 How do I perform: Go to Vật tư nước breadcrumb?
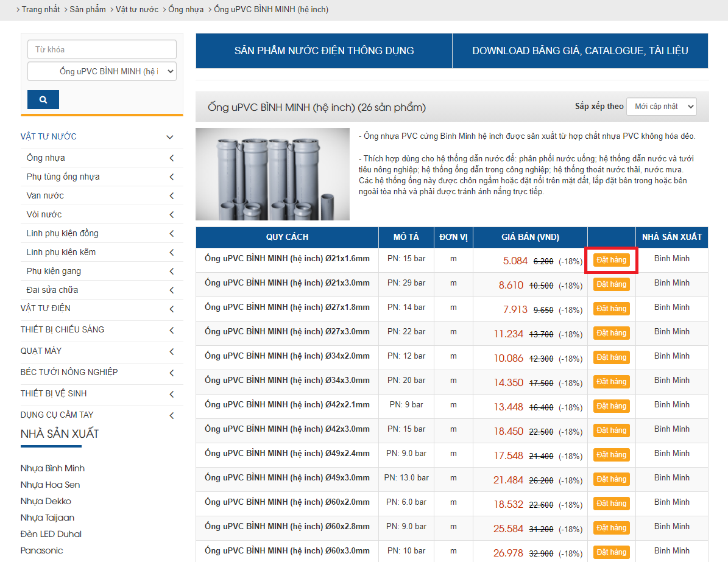pyautogui.click(x=137, y=9)
